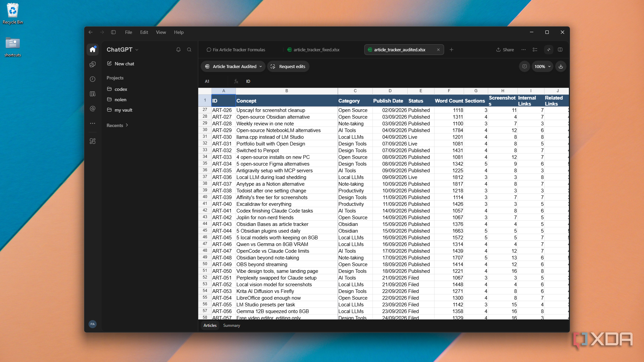Add a new tab with the plus icon
Screen dimensions: 644x362
pyautogui.click(x=451, y=50)
